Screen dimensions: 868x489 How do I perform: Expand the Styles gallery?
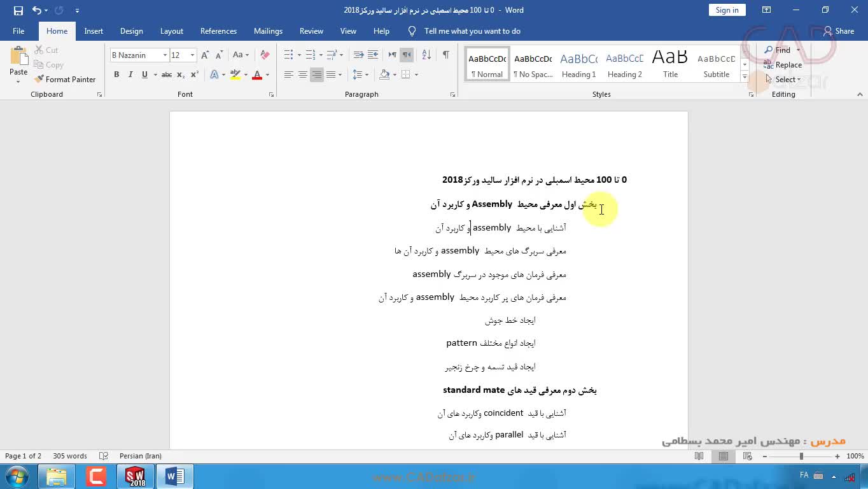coord(745,77)
